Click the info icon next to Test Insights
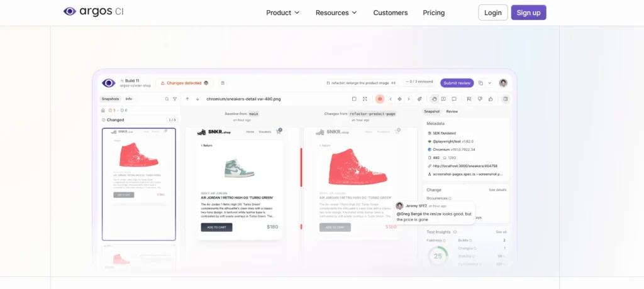Viewport: 644px width, 289px height. pyautogui.click(x=455, y=232)
